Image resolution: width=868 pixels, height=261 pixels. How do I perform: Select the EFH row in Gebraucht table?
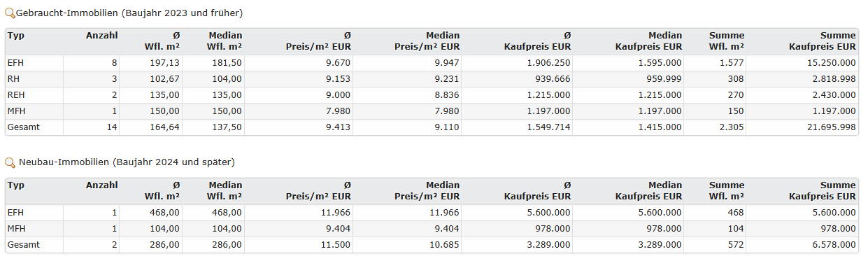[432, 63]
